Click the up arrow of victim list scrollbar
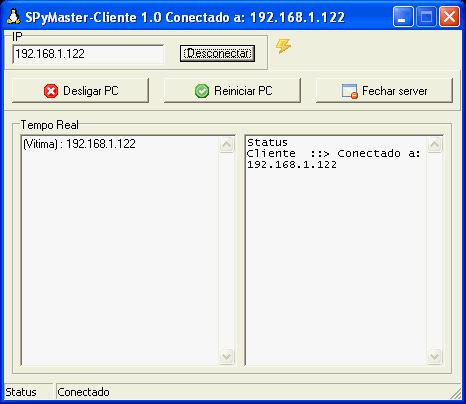Viewport: 466px width, 404px height. (x=227, y=145)
